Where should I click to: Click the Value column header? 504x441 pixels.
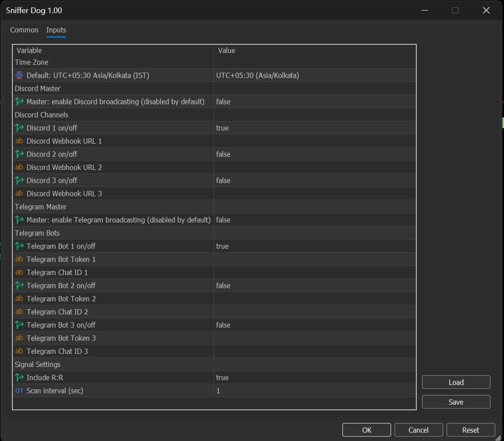coord(315,50)
